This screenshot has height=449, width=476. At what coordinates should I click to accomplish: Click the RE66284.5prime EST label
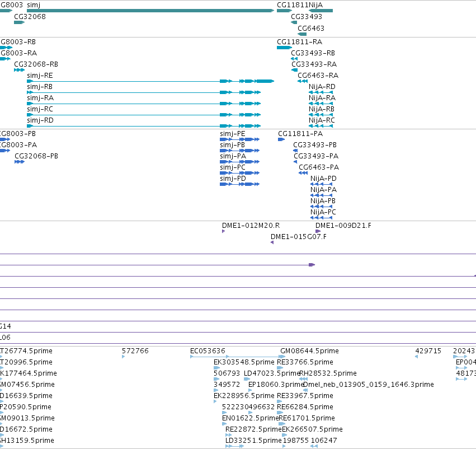(305, 407)
